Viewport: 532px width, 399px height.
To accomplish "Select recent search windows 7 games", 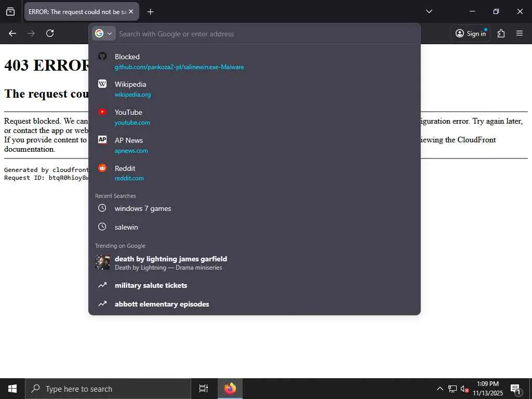I will pyautogui.click(x=255, y=208).
